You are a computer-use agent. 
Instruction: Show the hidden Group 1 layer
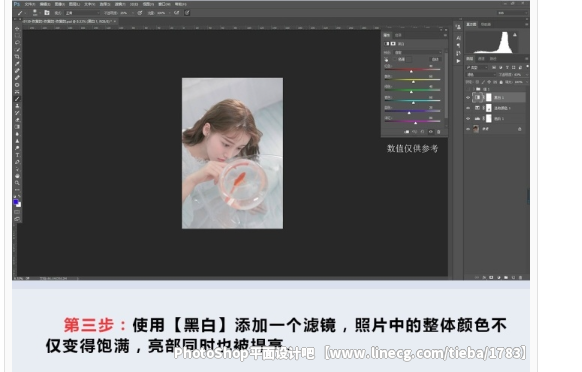468,89
